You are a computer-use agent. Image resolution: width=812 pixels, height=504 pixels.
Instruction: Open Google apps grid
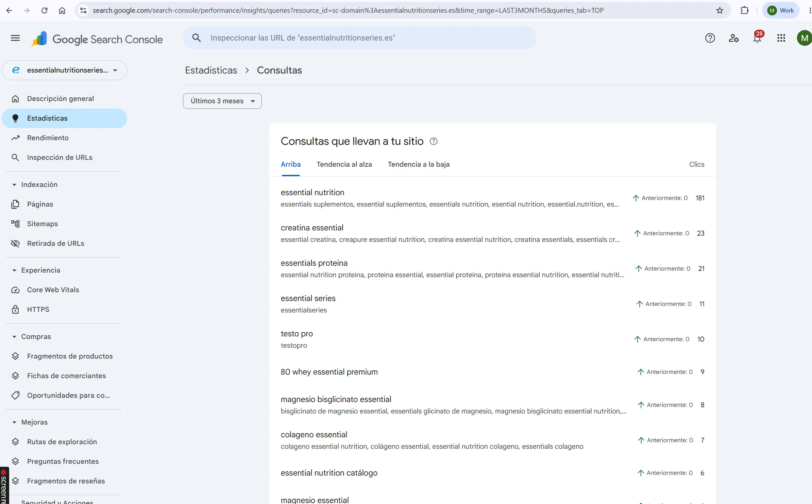781,38
